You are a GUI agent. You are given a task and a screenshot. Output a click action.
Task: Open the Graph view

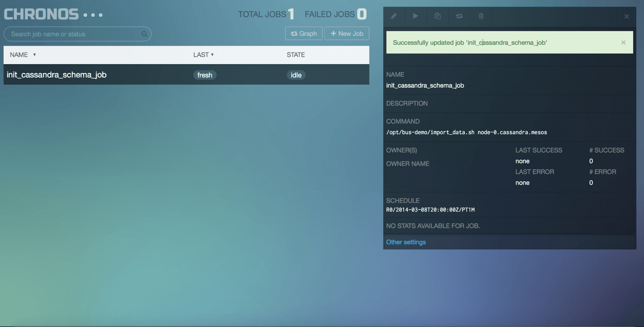point(303,34)
